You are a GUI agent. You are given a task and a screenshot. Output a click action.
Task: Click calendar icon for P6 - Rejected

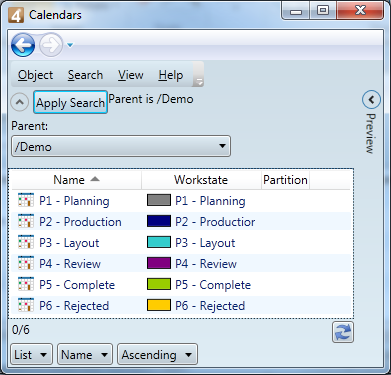coord(26,305)
